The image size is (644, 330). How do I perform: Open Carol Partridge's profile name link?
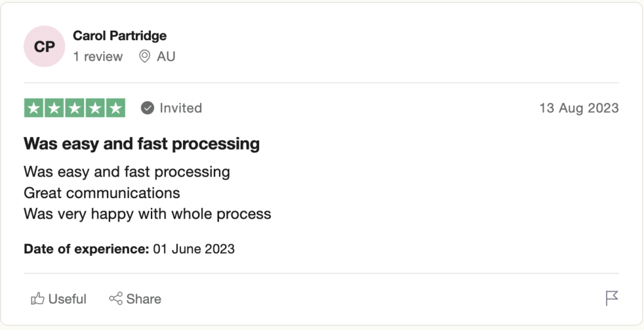(x=119, y=36)
